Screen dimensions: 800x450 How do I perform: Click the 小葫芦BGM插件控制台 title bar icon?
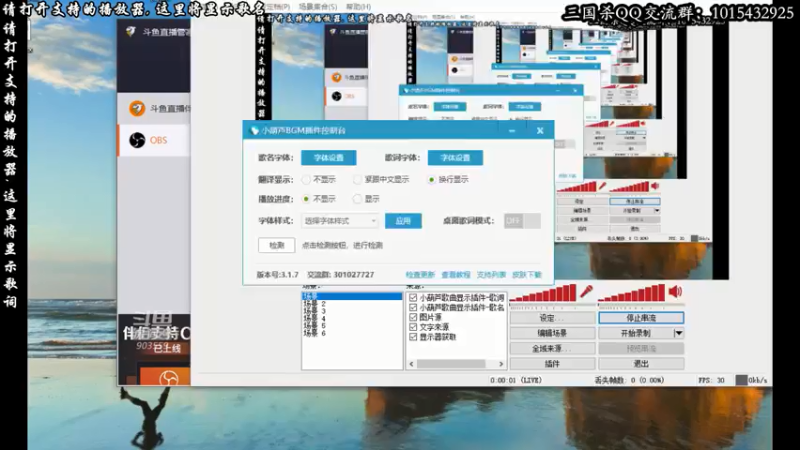(254, 131)
